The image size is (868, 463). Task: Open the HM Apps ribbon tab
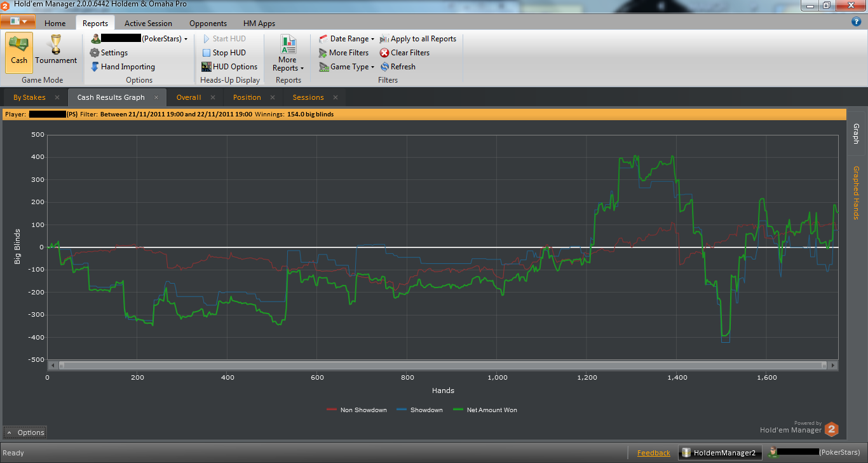click(259, 24)
